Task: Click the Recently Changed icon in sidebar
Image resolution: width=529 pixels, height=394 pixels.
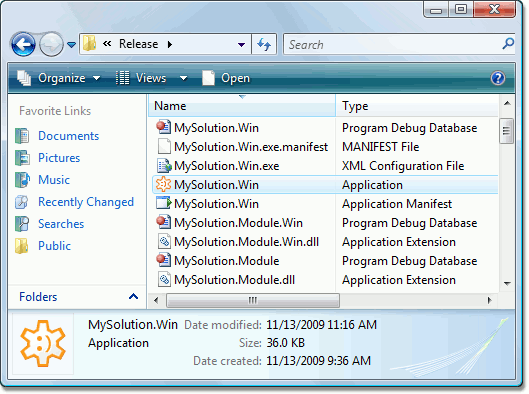Action: click(22, 202)
